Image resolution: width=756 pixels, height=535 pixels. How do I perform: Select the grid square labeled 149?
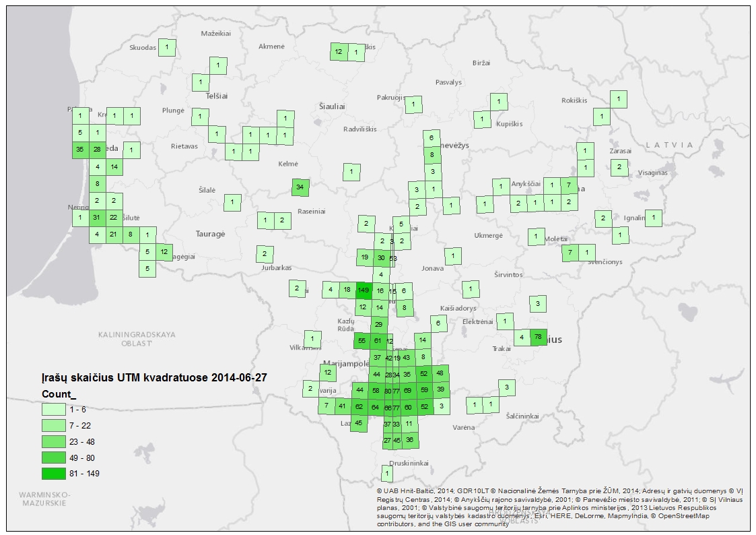click(x=364, y=290)
